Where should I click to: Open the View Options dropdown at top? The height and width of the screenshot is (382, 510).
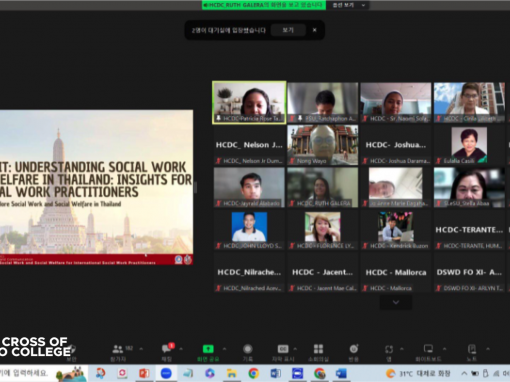click(x=348, y=5)
